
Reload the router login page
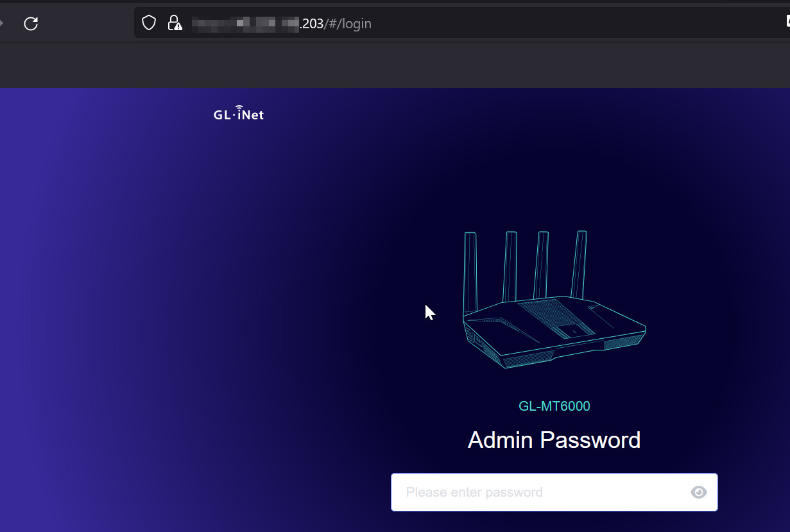coord(30,23)
